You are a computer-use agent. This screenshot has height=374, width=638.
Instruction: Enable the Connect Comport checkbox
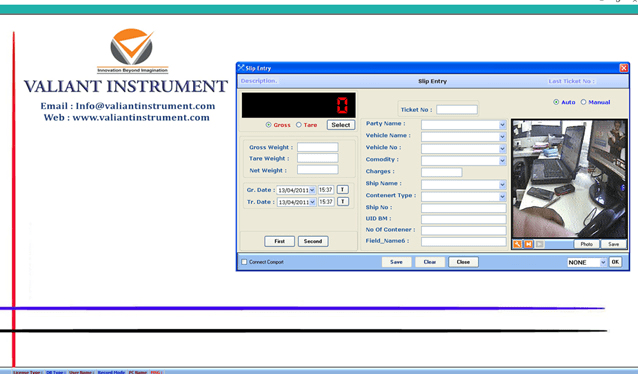[244, 262]
